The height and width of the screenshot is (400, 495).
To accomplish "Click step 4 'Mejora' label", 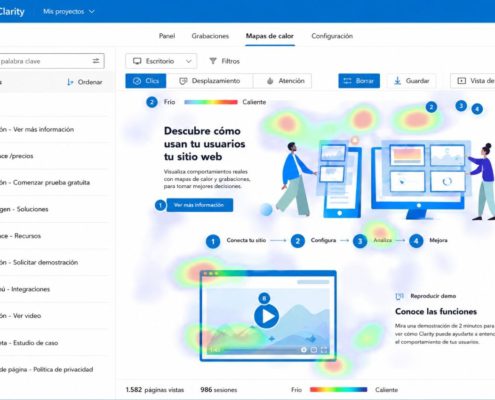I will click(x=438, y=240).
